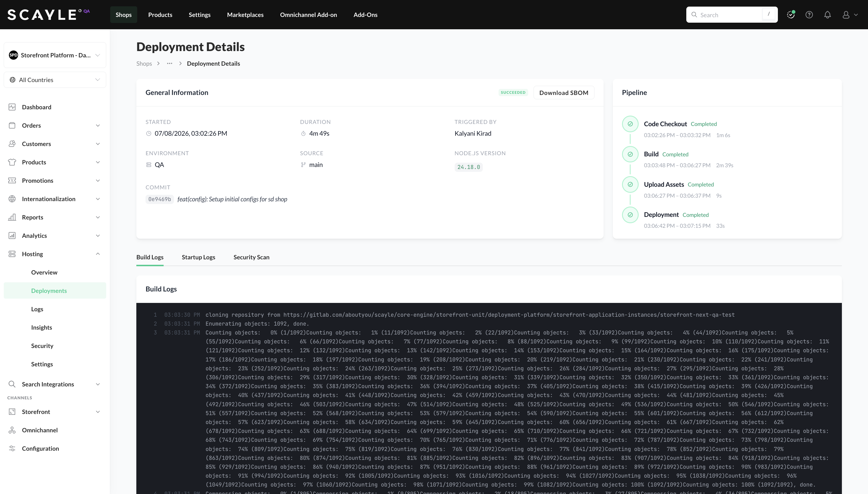Screen dimensions: 868x494
Task: Open the Deployments sidebar item
Action: [55, 290]
